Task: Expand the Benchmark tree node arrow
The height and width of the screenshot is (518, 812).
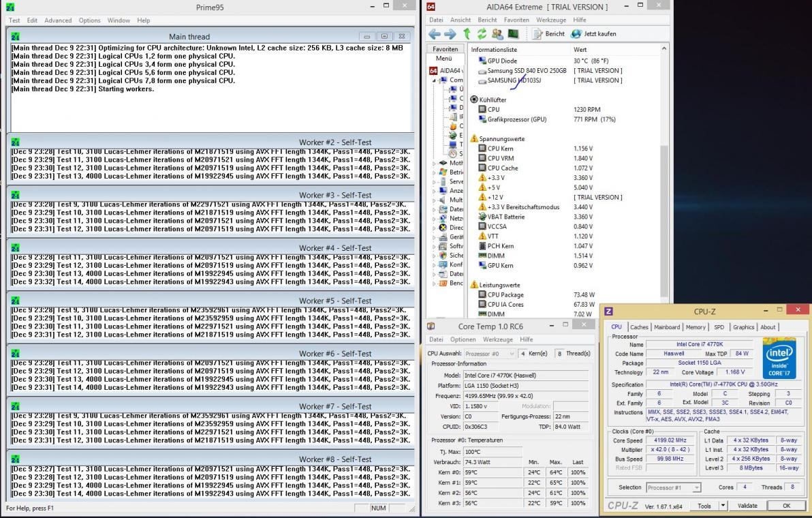Action: pos(435,284)
